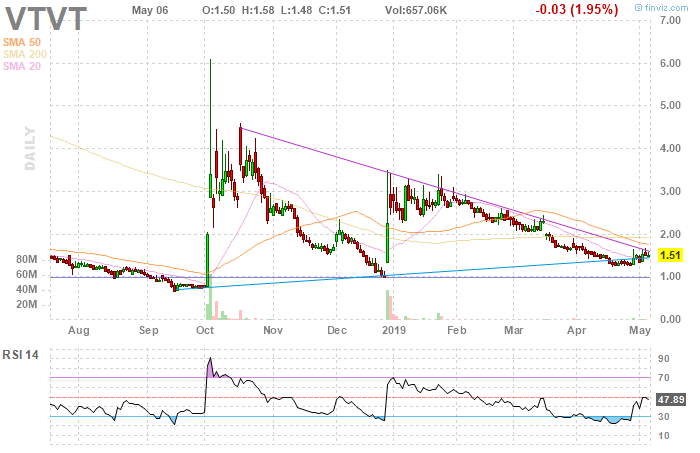The image size is (700, 453).
Task: Click the 6.00 price axis label
Action: [671, 63]
